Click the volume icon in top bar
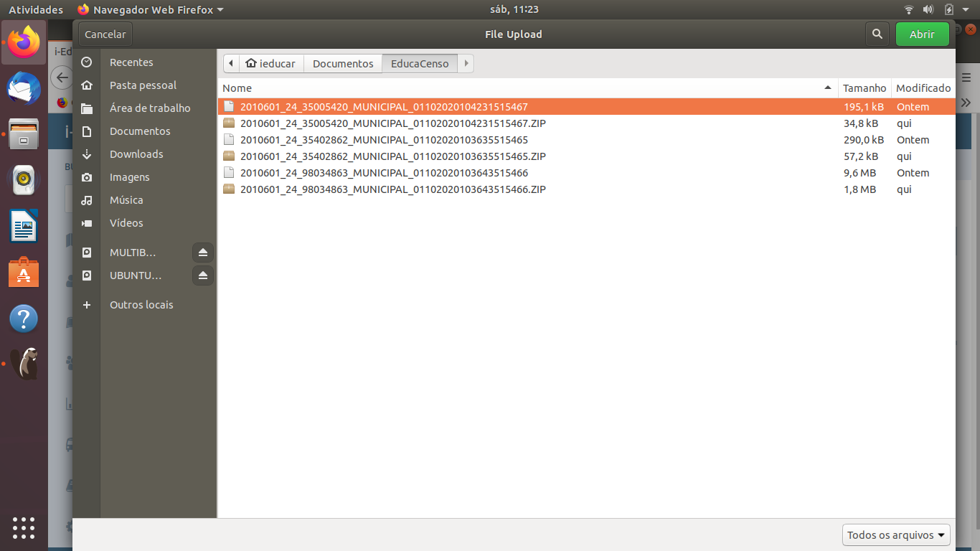 click(928, 9)
